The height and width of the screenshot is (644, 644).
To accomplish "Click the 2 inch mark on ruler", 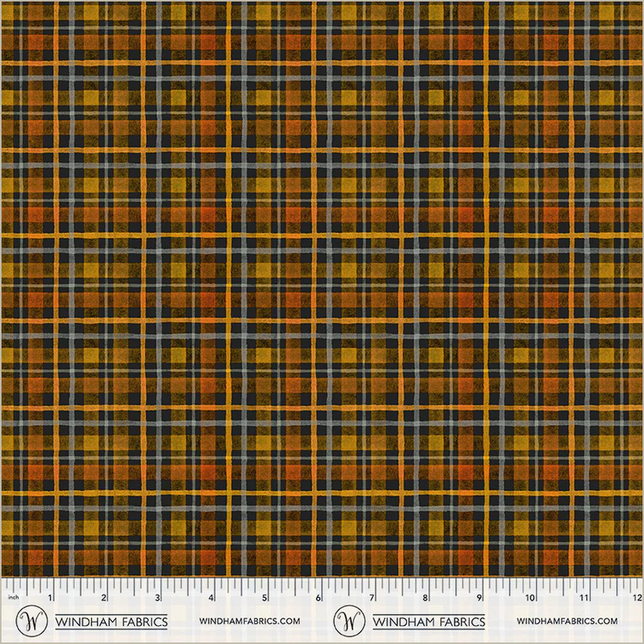I will point(105,598).
